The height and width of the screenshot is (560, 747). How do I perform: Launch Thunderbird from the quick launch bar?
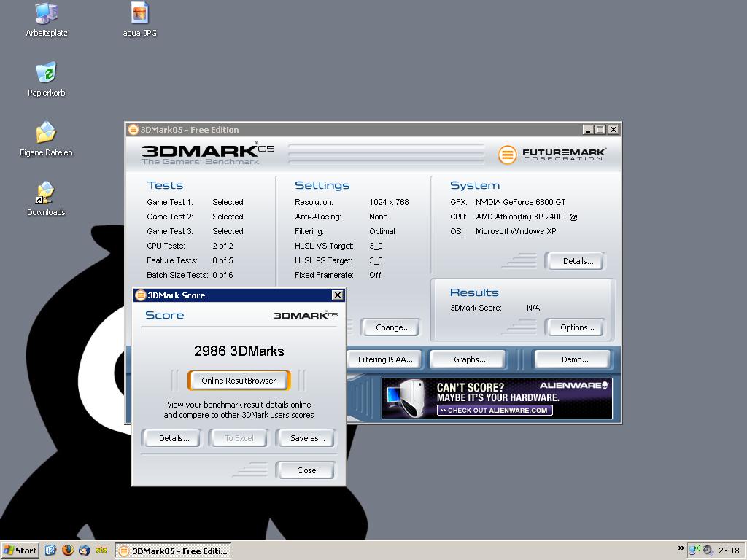(x=85, y=551)
